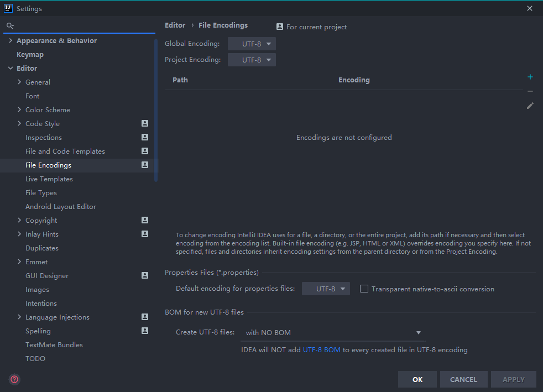
Task: Click the project icon beside Spelling
Action: [x=145, y=331]
